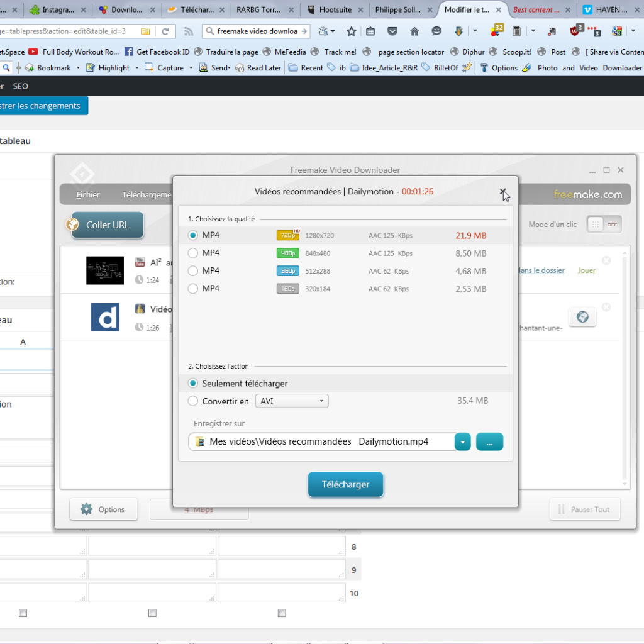Image resolution: width=644 pixels, height=644 pixels.
Task: Click Pauser Tout in Freemake
Action: (585, 509)
